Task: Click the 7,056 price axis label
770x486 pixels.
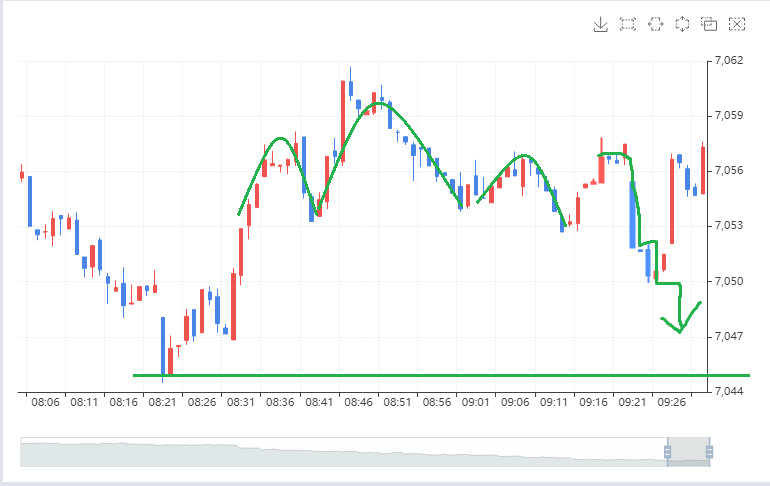Action: (729, 171)
